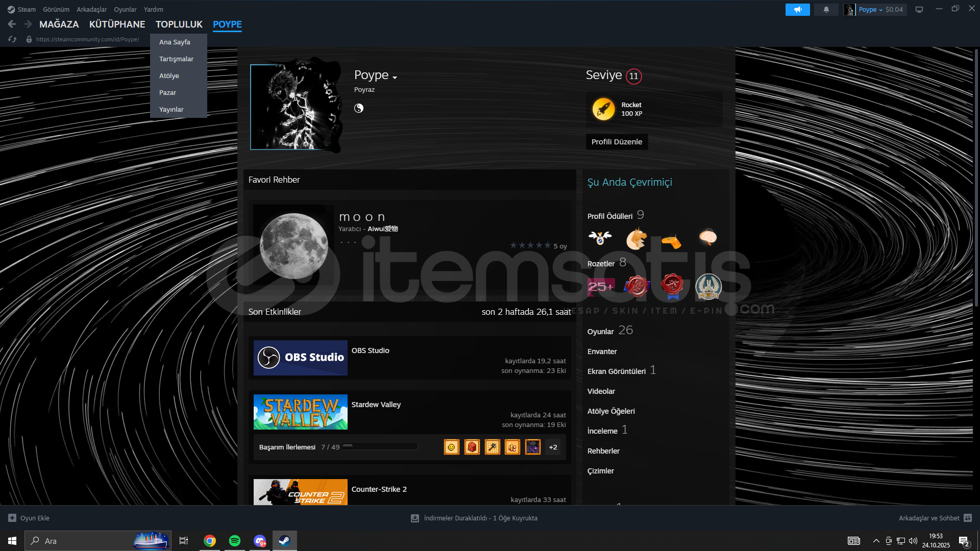Open the moon guide thumbnail
Viewport: 980px width, 551px height.
click(293, 245)
